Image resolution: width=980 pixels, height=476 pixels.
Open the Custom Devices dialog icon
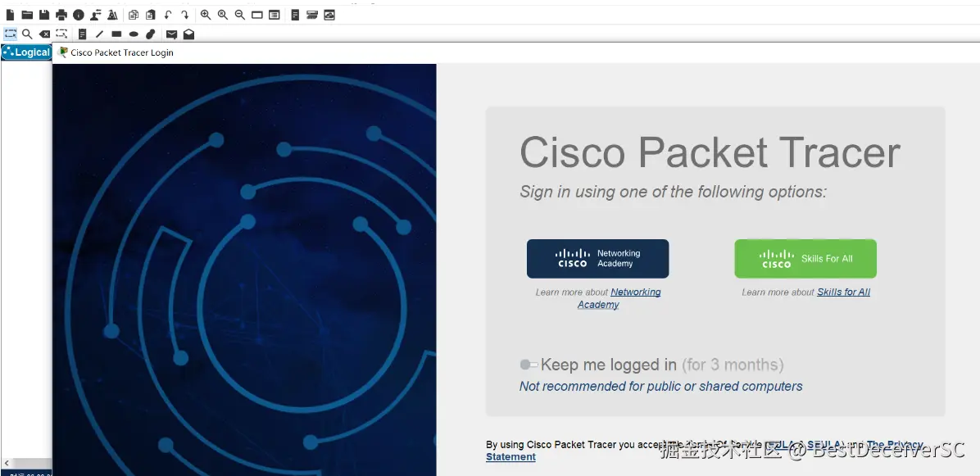point(274,15)
